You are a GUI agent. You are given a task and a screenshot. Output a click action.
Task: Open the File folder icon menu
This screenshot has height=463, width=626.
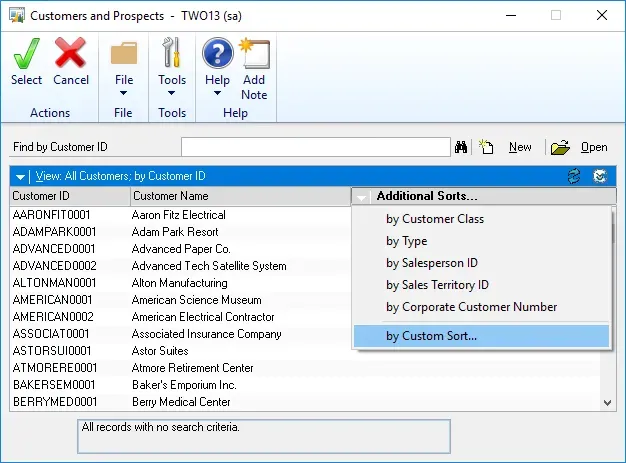(x=124, y=54)
